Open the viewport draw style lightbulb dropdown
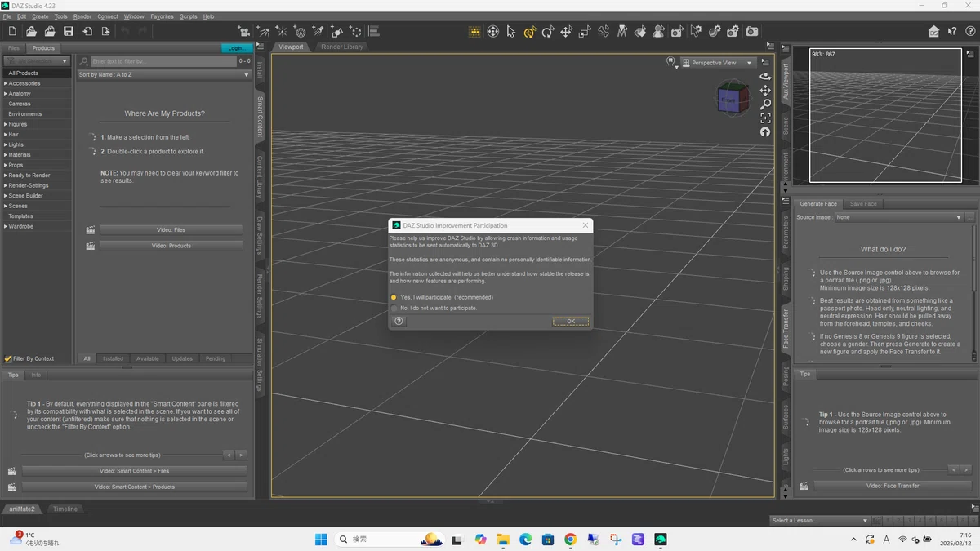The image size is (980, 551). tap(671, 62)
